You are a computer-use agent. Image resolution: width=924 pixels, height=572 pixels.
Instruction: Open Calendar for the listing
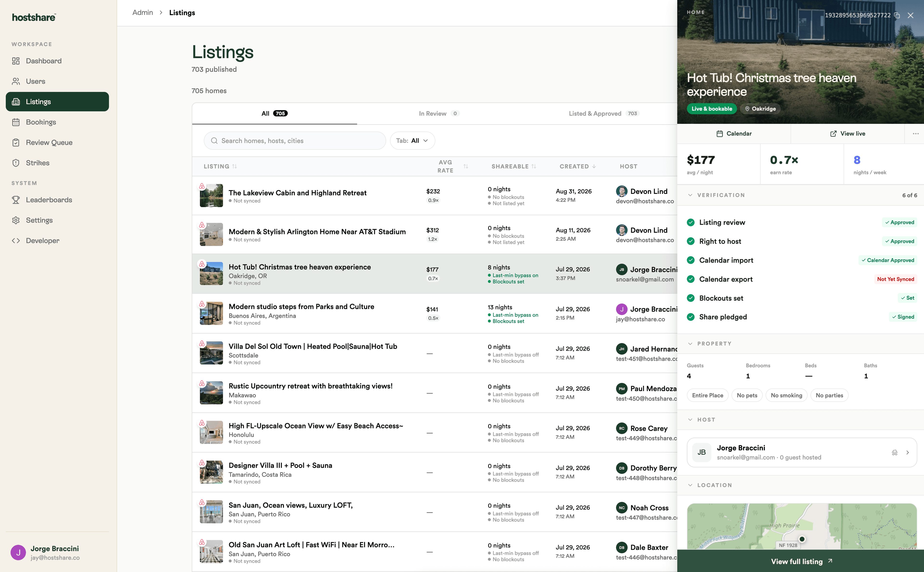coord(734,133)
